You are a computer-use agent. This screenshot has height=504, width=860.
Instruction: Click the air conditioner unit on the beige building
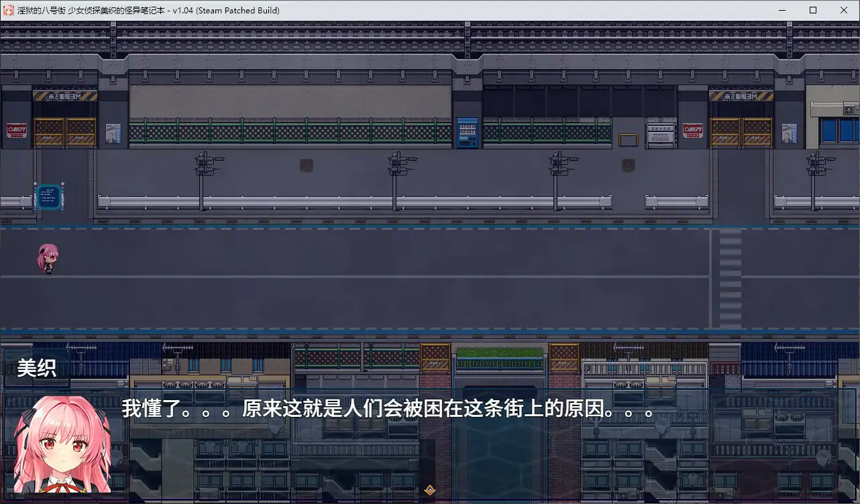[x=851, y=109]
